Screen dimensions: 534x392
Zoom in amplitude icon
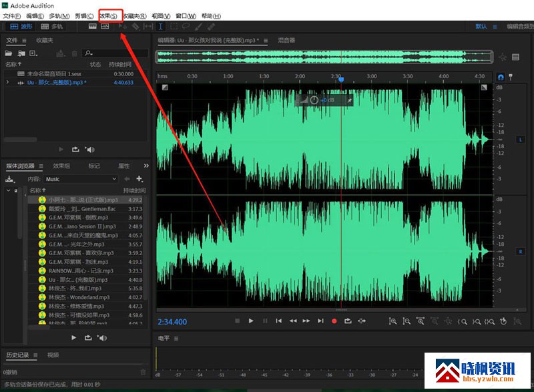click(392, 321)
